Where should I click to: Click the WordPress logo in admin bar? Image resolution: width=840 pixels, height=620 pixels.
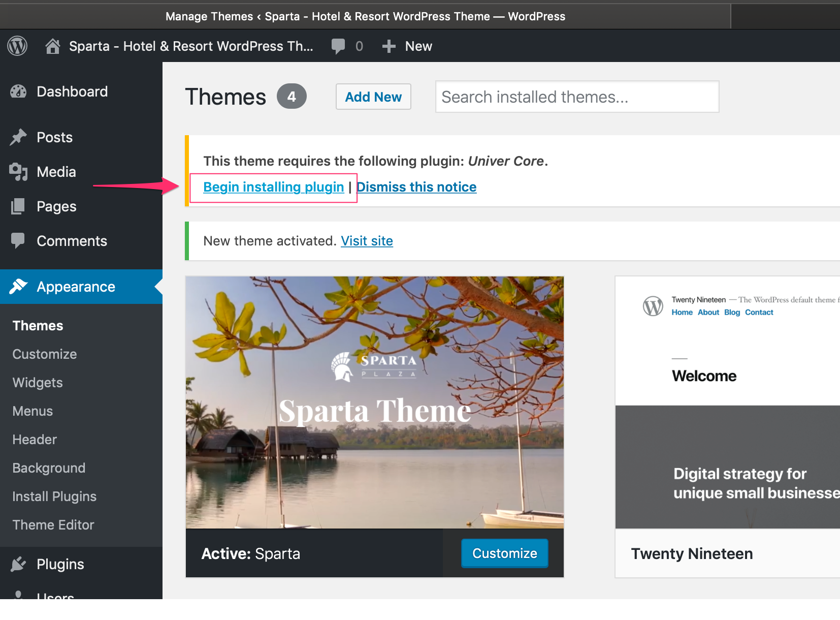(17, 46)
